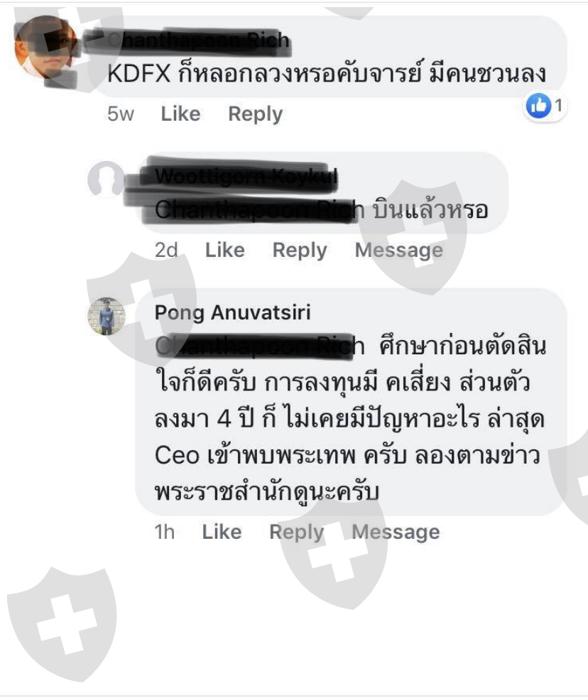588x700 pixels.
Task: Reply to the 5w-old KDFX comment
Action: (x=256, y=114)
